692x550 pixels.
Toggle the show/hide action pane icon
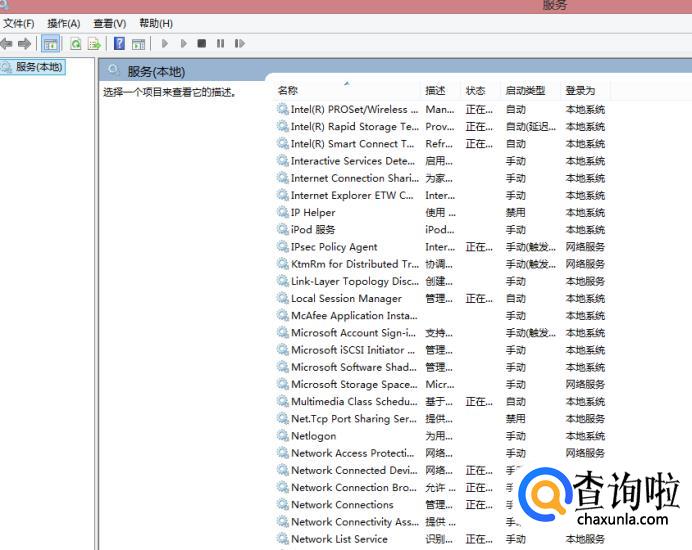click(138, 44)
